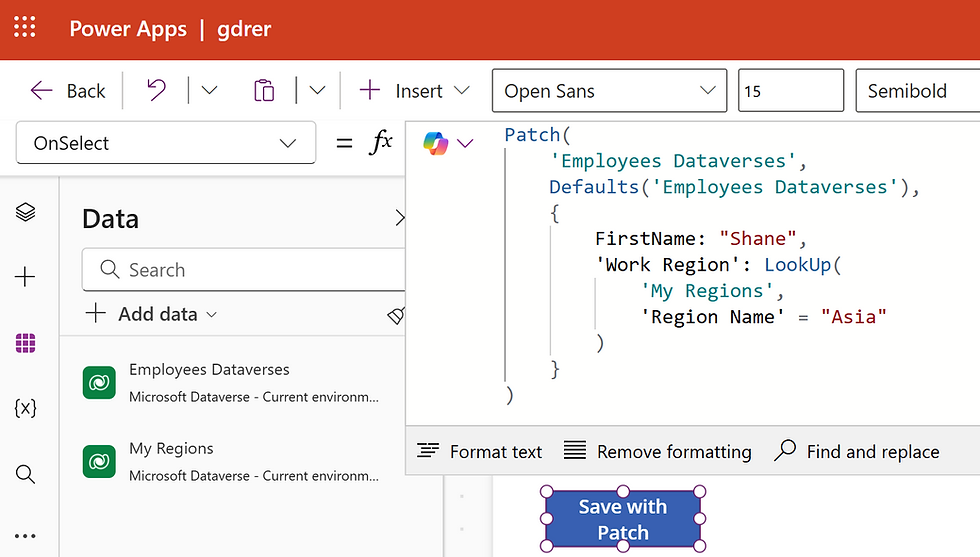Click the "Asia" string in formula
Viewport: 980px width, 557px height.
click(854, 317)
